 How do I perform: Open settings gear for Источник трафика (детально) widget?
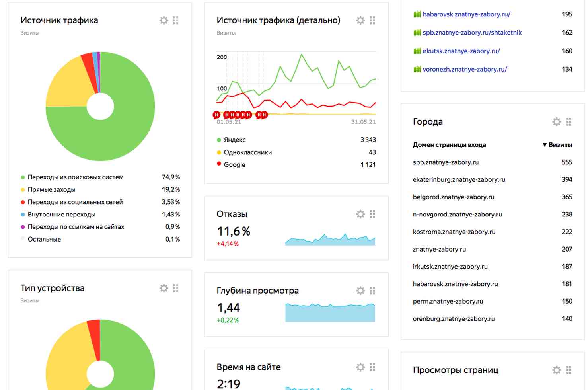click(x=360, y=20)
